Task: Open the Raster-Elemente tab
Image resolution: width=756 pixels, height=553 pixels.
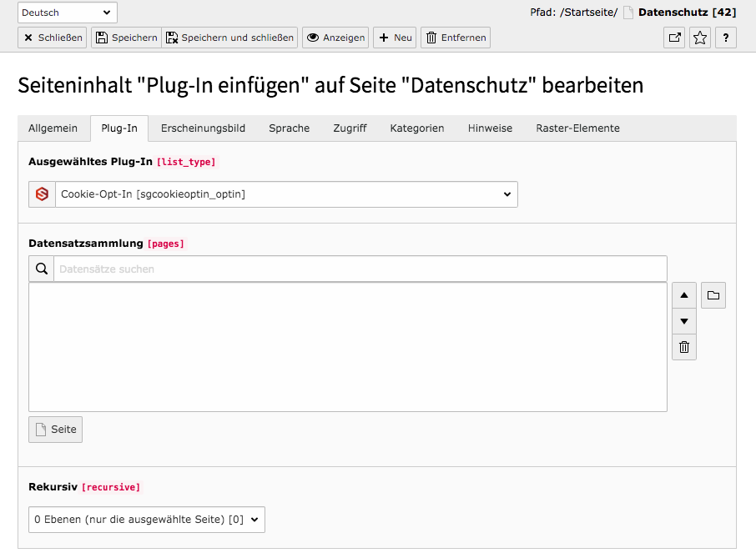Action: (577, 128)
